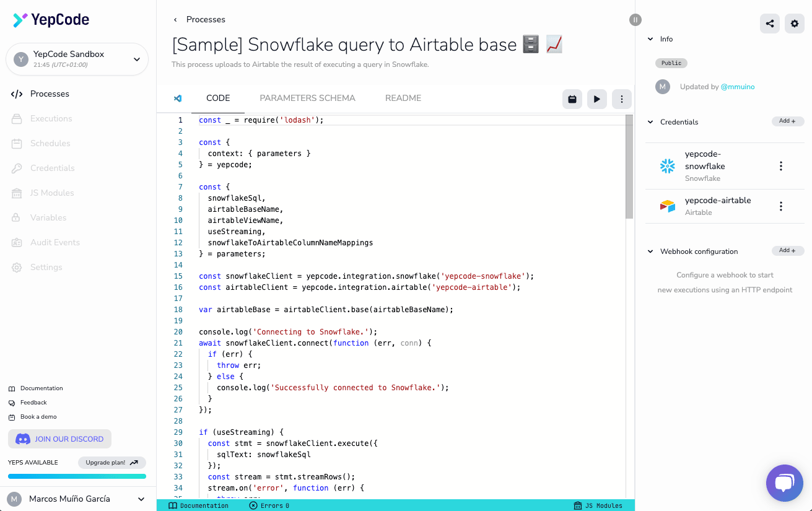Click the yepcode-snowflake credential name

tap(705, 160)
